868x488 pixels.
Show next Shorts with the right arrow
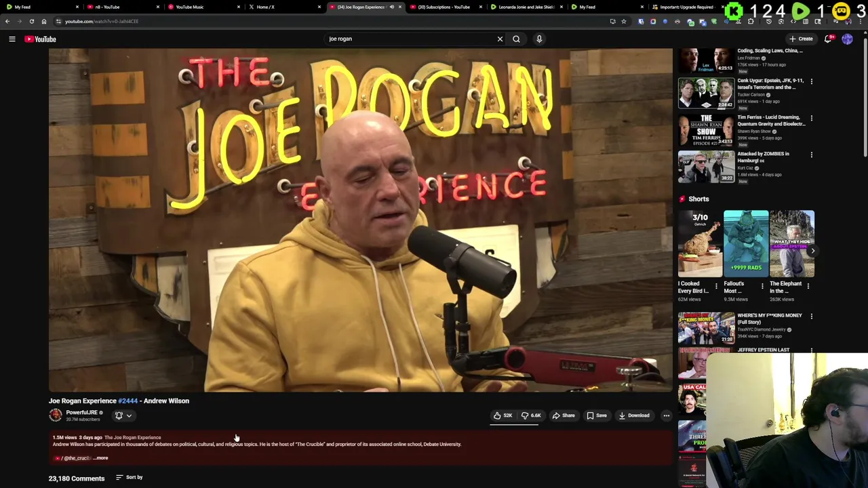812,251
